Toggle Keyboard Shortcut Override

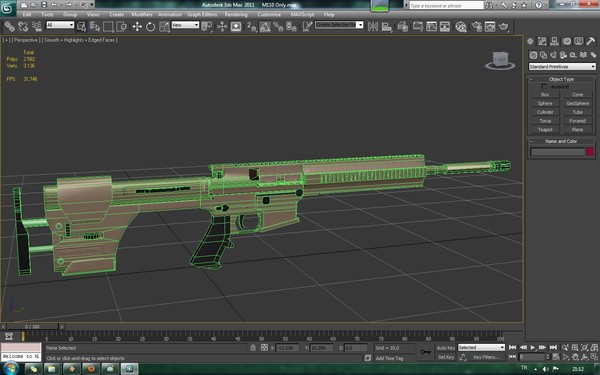[x=236, y=26]
